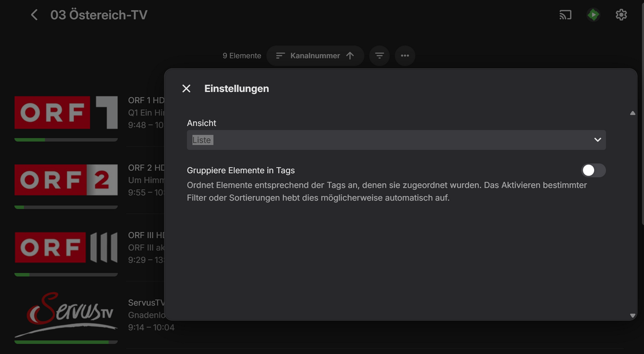This screenshot has width=644, height=354.
Task: Open the settings gear icon
Action: (x=621, y=15)
